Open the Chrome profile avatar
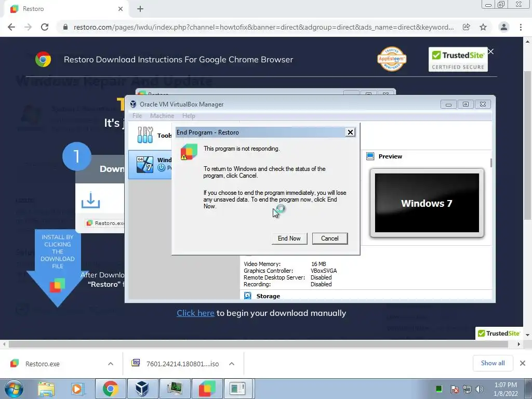The width and height of the screenshot is (532, 399). pyautogui.click(x=504, y=27)
